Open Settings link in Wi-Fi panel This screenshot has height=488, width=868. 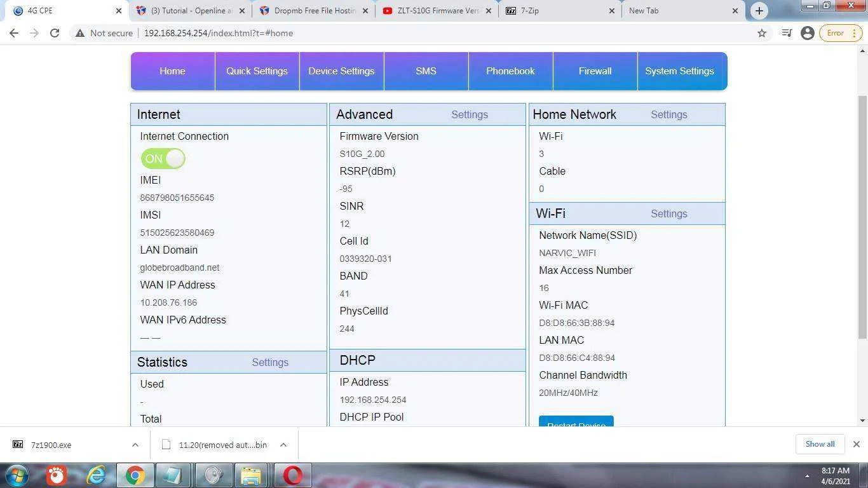[x=669, y=213]
